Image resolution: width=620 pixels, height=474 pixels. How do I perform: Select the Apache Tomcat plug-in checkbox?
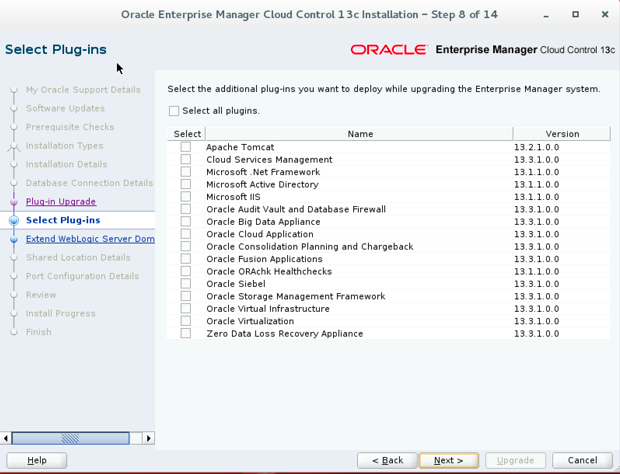pos(185,147)
